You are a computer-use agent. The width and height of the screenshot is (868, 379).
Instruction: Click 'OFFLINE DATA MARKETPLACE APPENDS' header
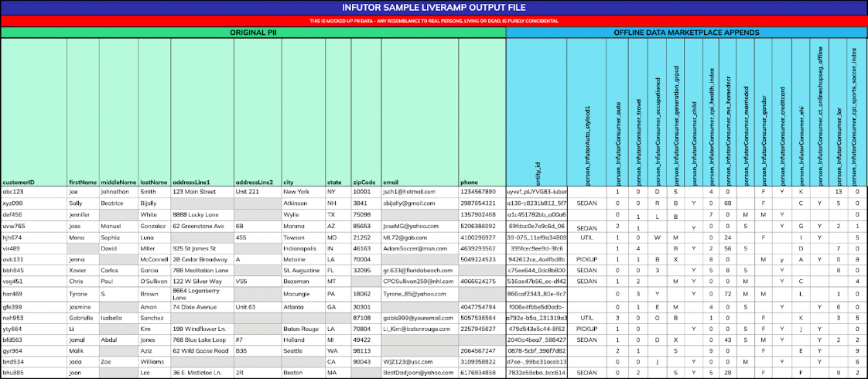686,32
